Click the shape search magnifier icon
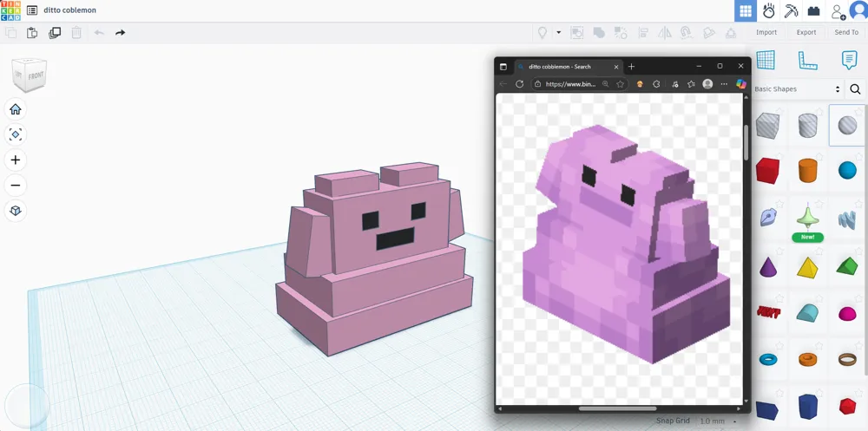 point(855,89)
